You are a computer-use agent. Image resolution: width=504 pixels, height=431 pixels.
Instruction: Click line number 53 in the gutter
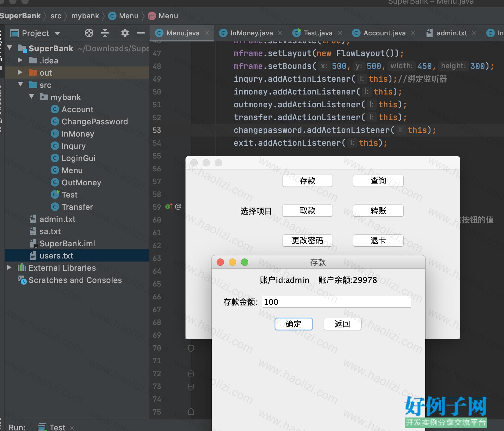coord(157,130)
